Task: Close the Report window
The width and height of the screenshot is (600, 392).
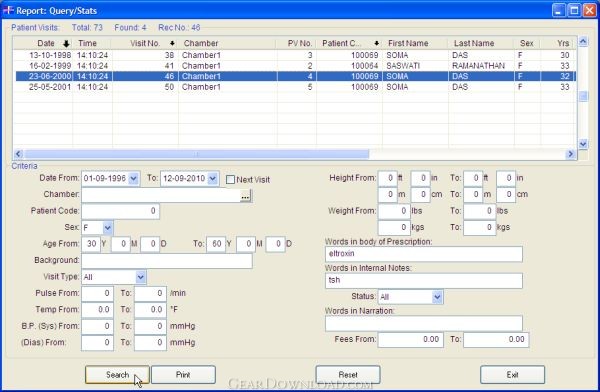Action: pos(589,10)
